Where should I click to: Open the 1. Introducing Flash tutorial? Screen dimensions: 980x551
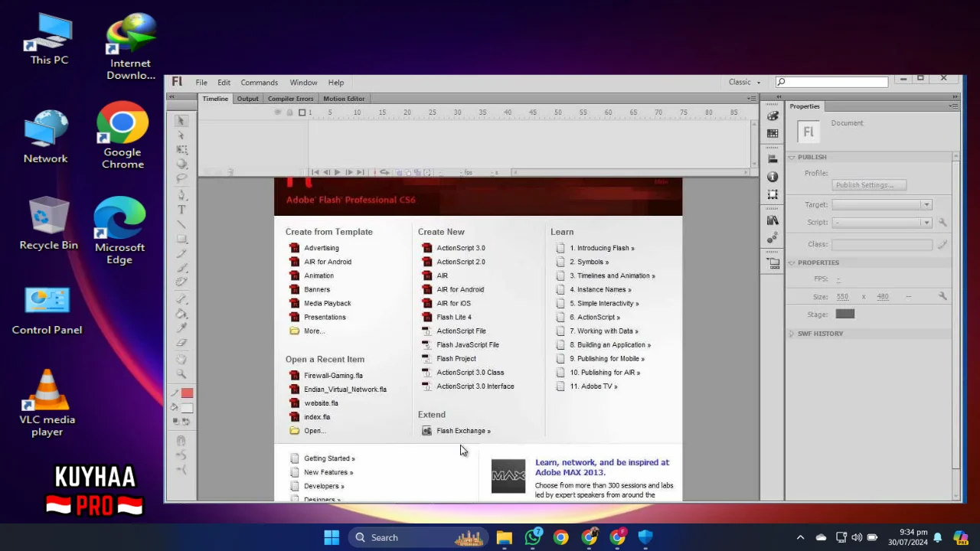pyautogui.click(x=602, y=248)
